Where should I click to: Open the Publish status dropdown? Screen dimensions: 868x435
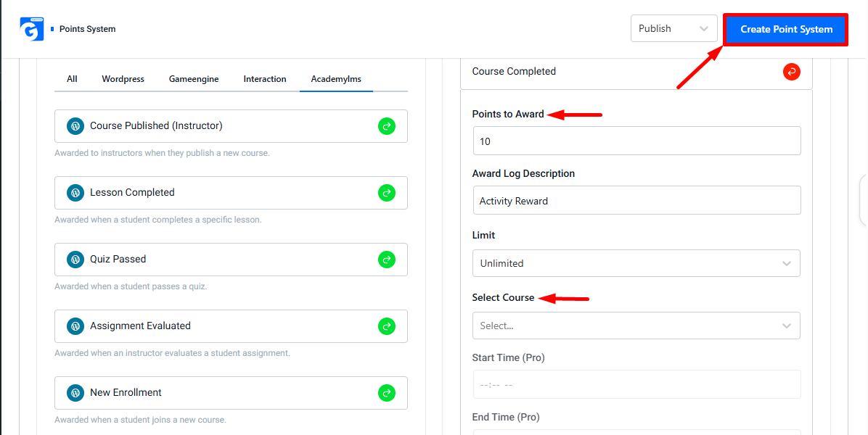coord(673,28)
